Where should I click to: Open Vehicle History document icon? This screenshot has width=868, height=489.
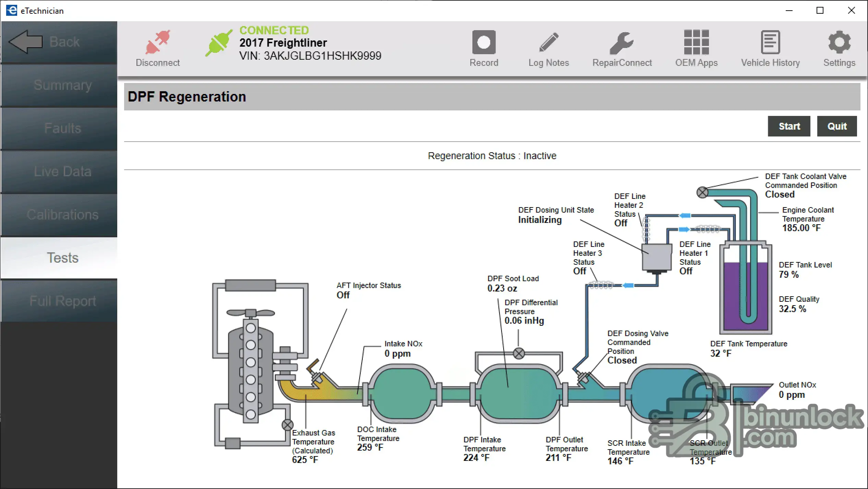[770, 42]
